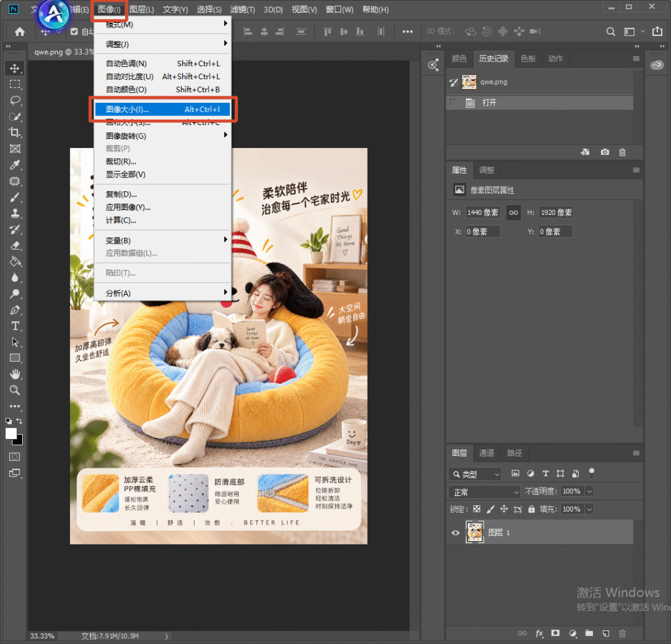Select the Lasso tool
The height and width of the screenshot is (644, 671).
[15, 100]
